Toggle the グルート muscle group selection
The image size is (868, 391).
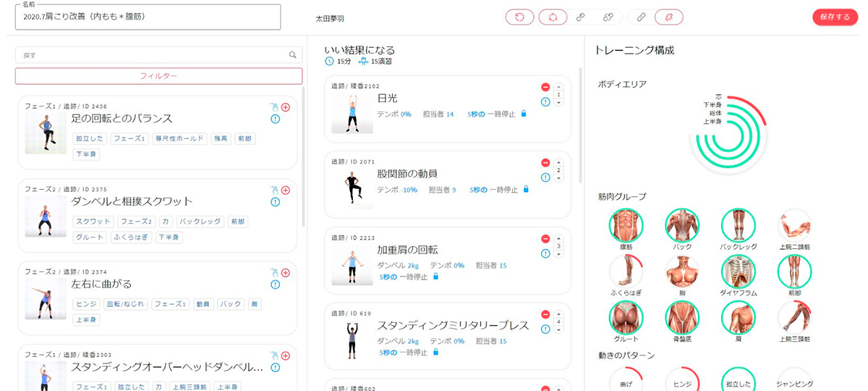click(626, 319)
